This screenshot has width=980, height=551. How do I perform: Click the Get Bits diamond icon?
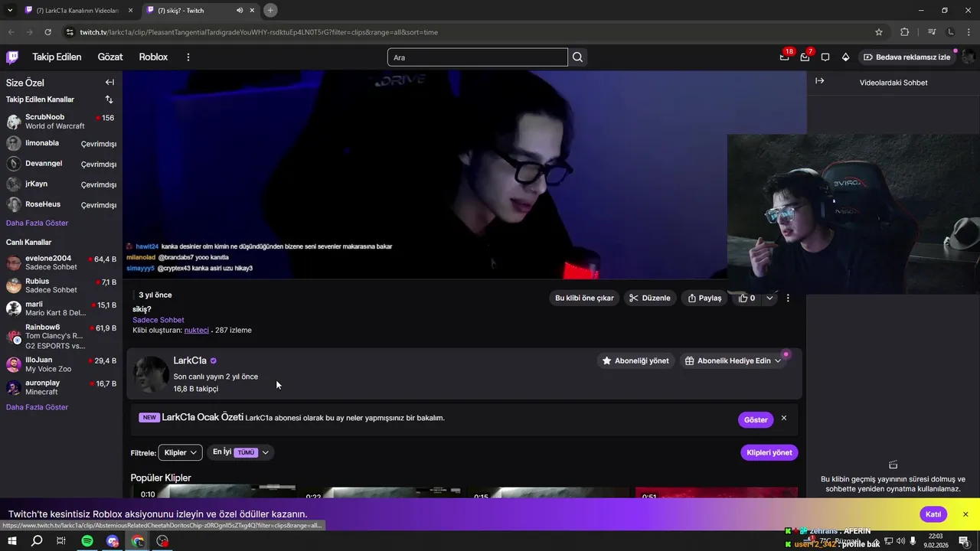845,57
